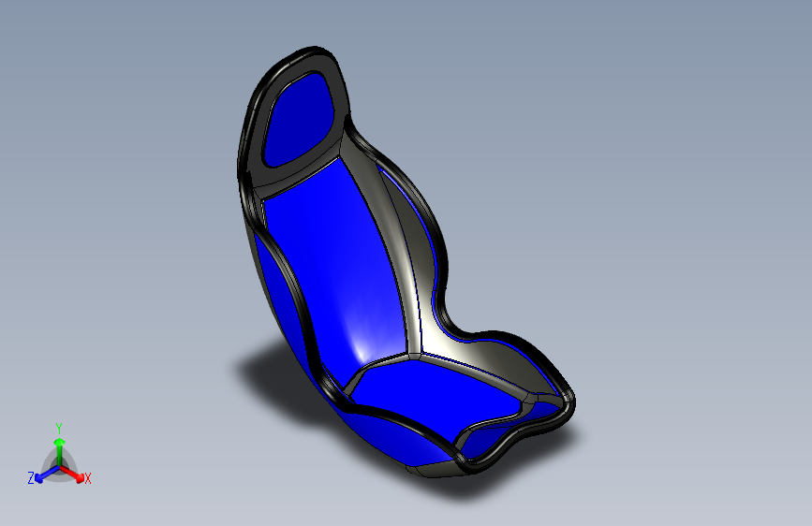Select the blue headrest face of the seat

(299, 121)
